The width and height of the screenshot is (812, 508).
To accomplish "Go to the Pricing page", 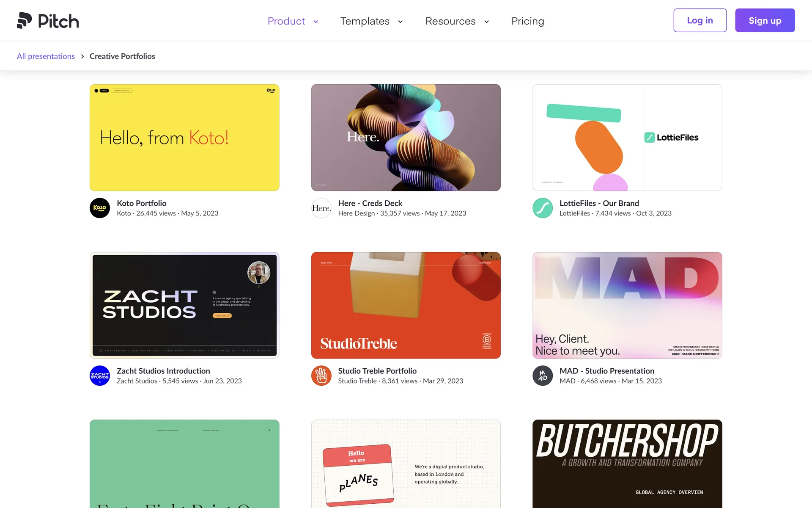I will pos(527,21).
